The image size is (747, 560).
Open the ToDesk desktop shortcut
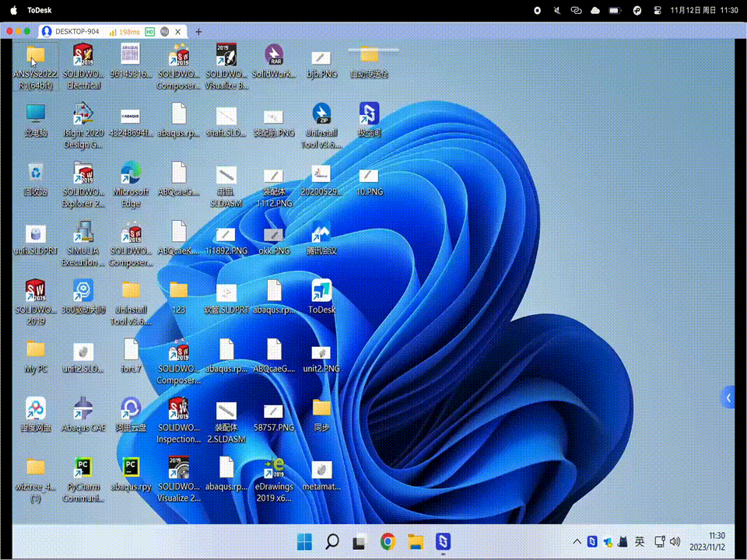(x=321, y=296)
